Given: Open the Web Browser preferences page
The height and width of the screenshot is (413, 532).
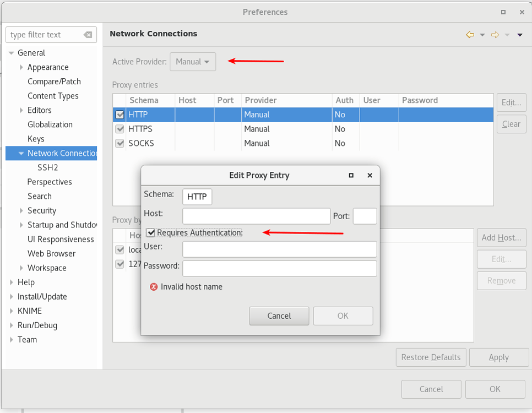Looking at the screenshot, I should pos(52,253).
